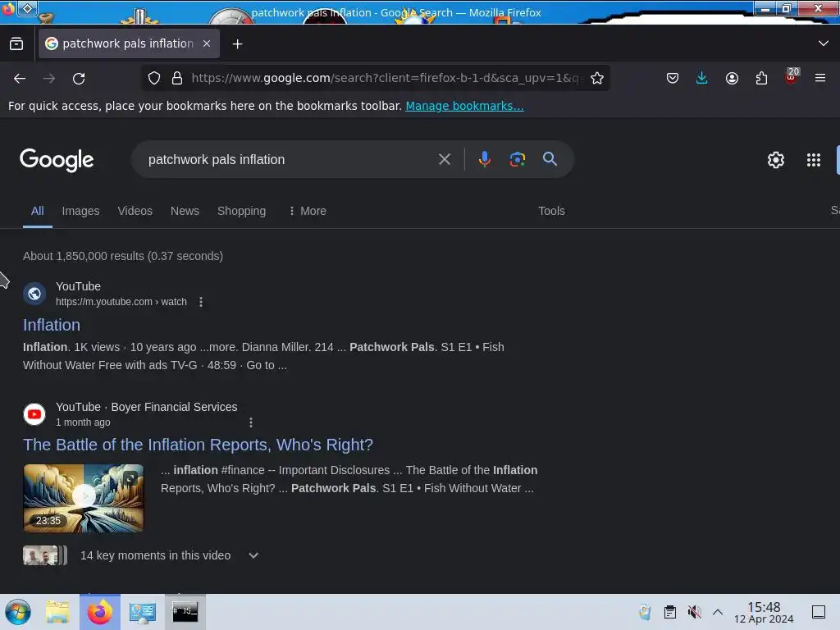
Task: Open options dots for m.youtube.com result
Action: coord(201,302)
